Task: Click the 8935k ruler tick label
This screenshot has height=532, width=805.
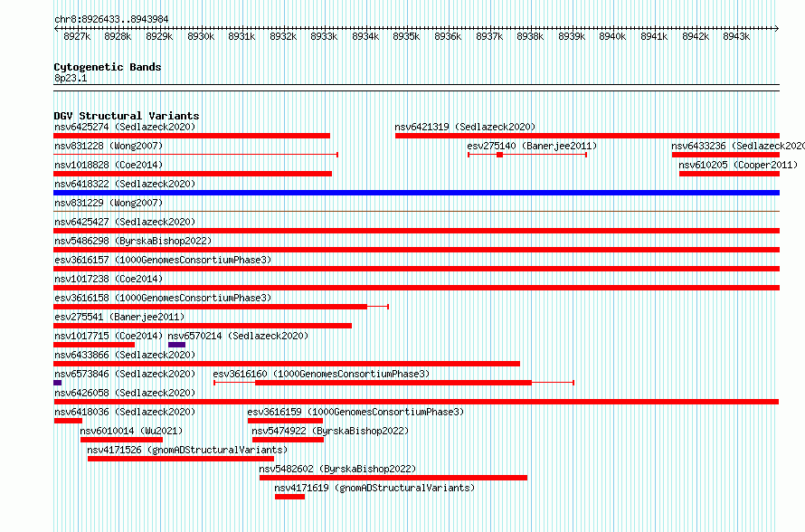Action: [406, 36]
